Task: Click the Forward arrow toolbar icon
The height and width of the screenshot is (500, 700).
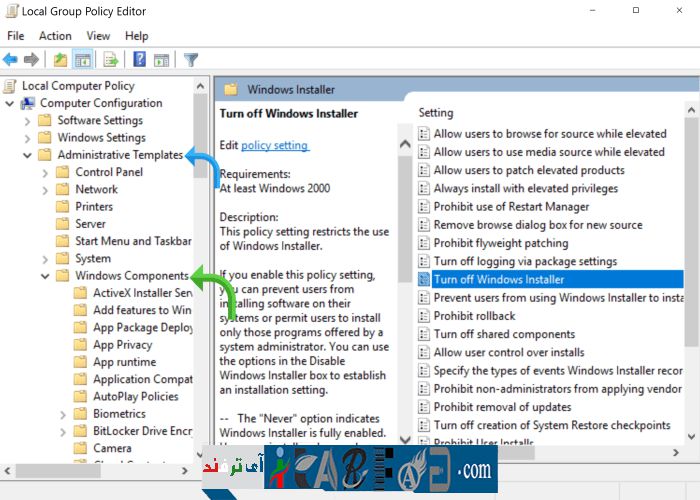Action: point(32,60)
